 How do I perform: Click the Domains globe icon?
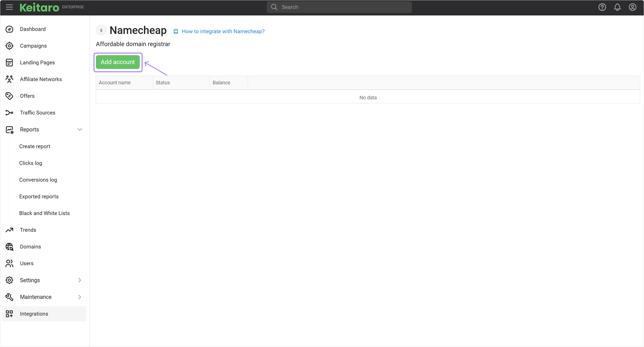tap(9, 247)
